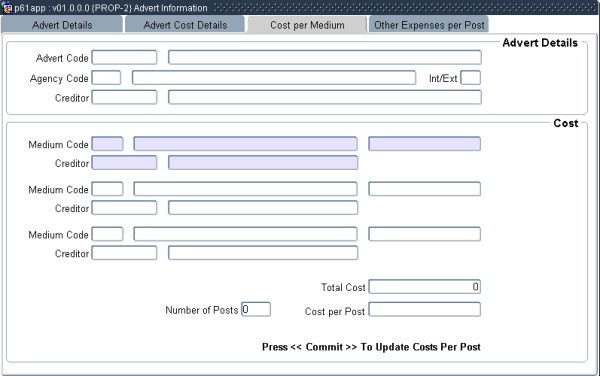Click the app icon in the title bar
Viewport: 600px width, 376px height.
(x=7, y=8)
